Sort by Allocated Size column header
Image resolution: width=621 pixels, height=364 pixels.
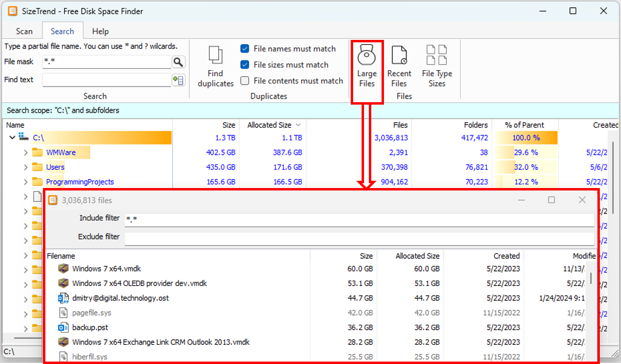(269, 125)
